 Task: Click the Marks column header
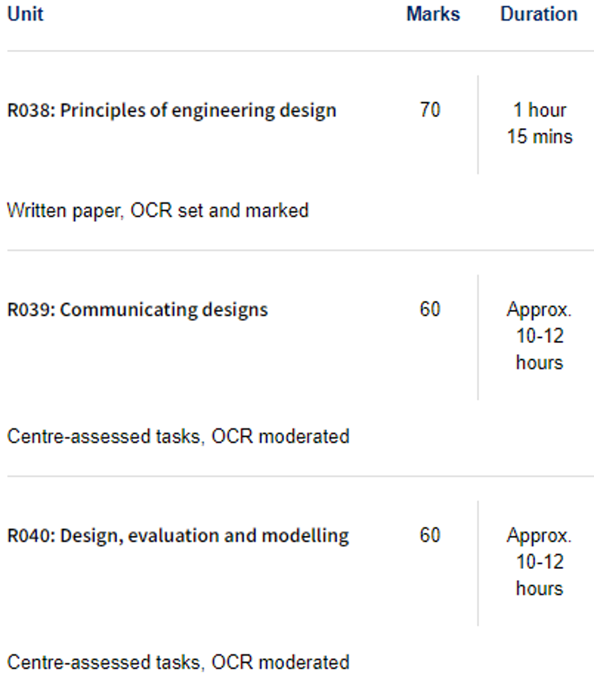(x=433, y=14)
